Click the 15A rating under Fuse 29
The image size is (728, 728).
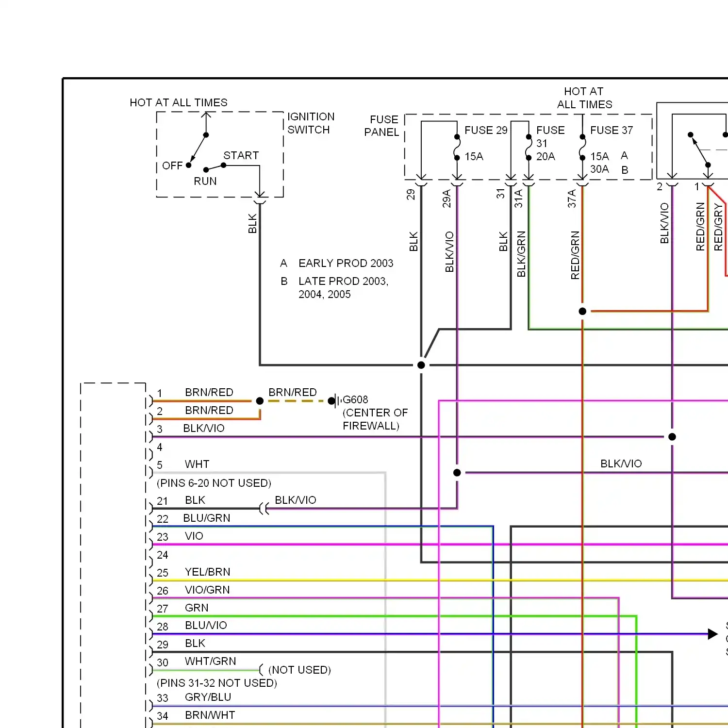click(x=474, y=156)
